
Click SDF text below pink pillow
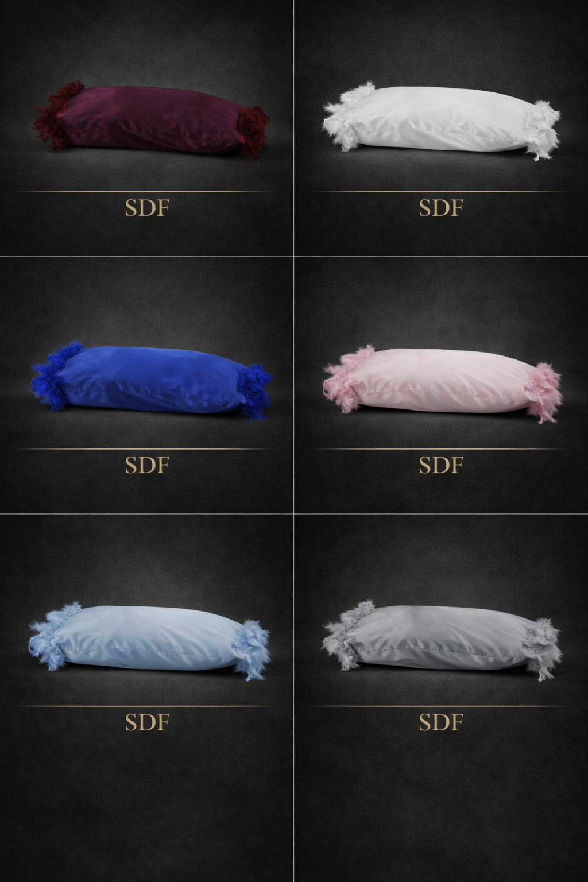tap(440, 465)
